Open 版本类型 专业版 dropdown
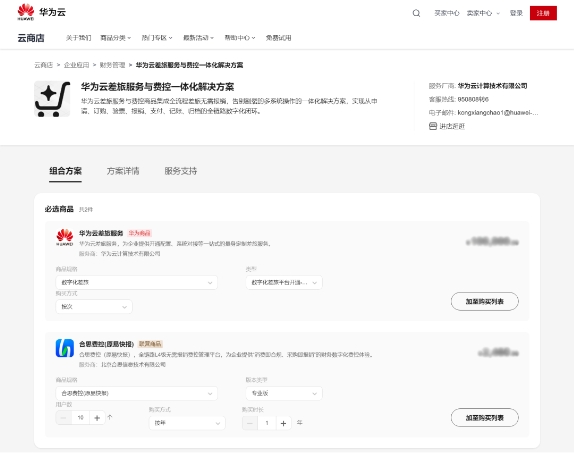574x453 pixels. tap(284, 393)
